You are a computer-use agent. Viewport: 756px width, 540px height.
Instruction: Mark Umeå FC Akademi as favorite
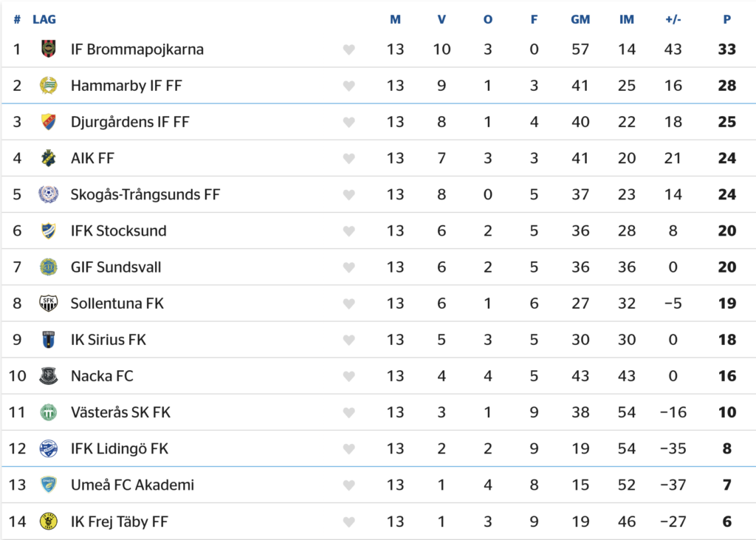[x=349, y=485]
